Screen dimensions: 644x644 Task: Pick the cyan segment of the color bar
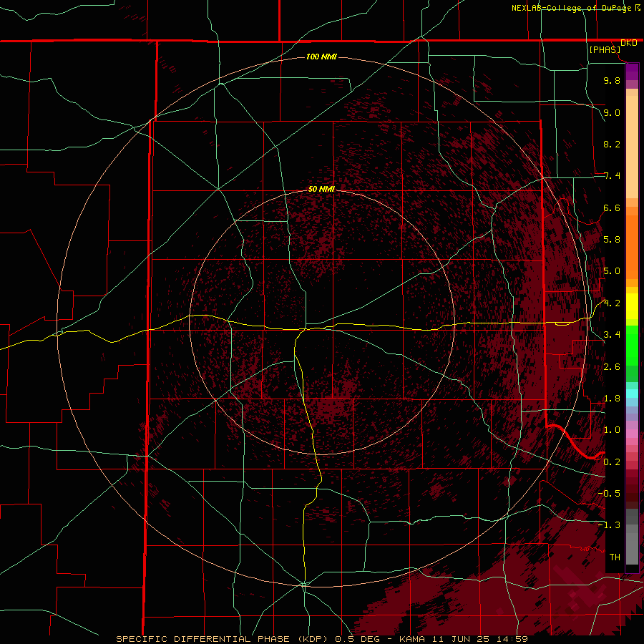[632, 393]
